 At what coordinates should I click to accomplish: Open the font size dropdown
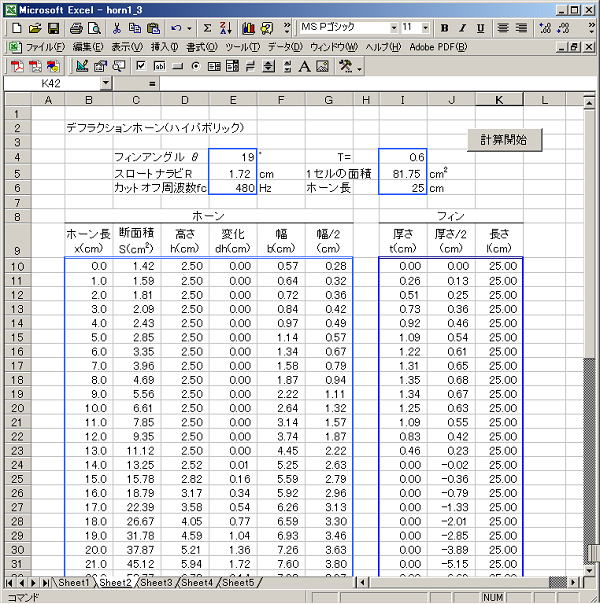pos(427,28)
